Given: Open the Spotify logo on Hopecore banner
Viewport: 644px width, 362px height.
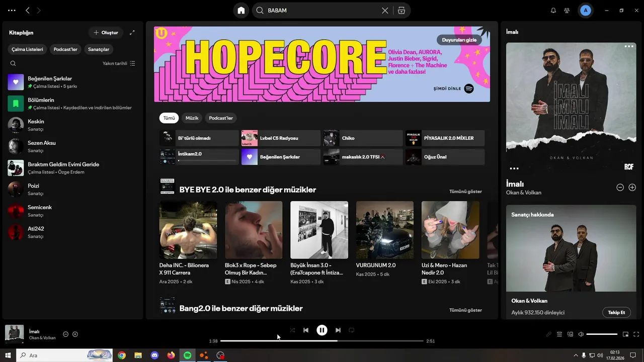Looking at the screenshot, I should (469, 88).
